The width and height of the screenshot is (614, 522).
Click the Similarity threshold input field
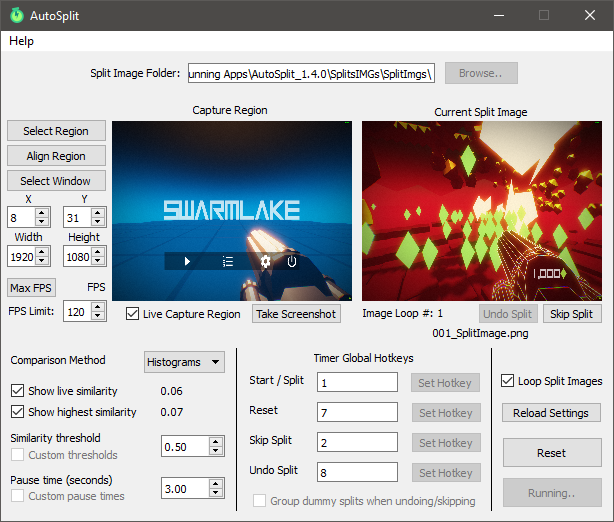[x=185, y=446]
